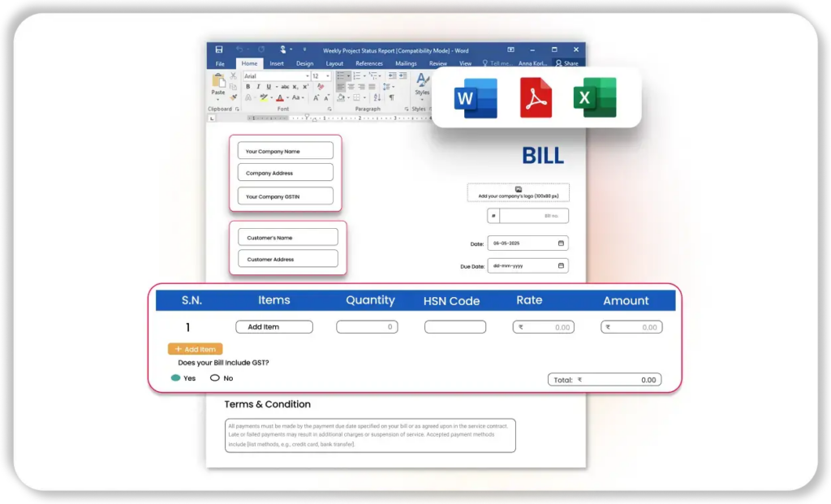Click the red font color button

tap(279, 98)
